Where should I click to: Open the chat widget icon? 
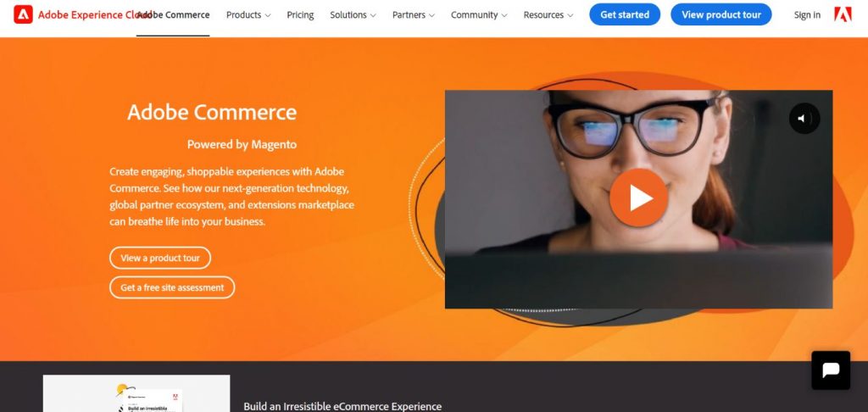[x=831, y=370]
